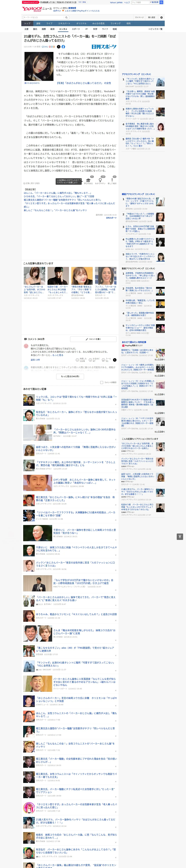Click the keyword search magnifier icon
186x868 pixels.
(x=66, y=18)
